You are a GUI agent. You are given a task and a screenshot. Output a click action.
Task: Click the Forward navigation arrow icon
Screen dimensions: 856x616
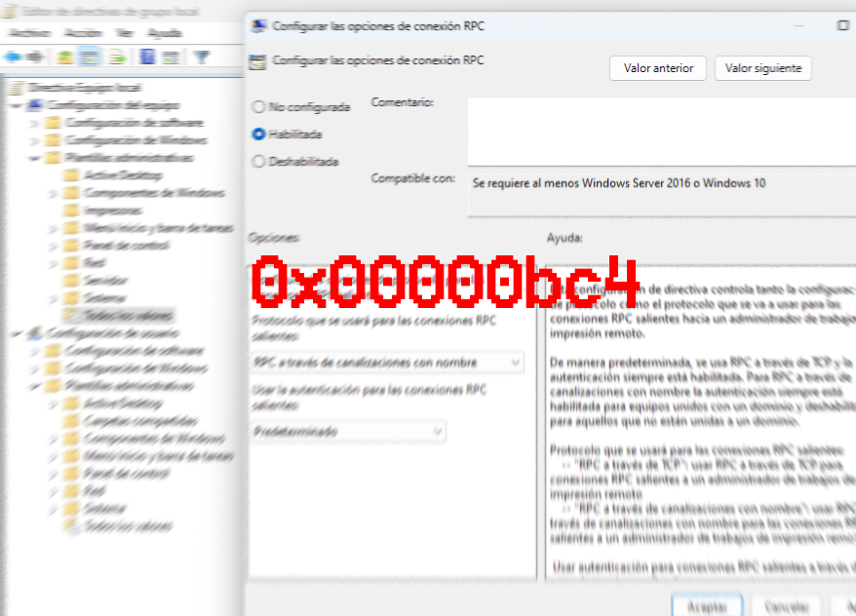35,55
